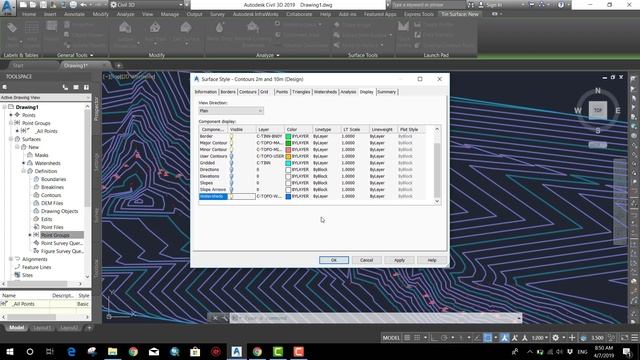Open workspace switching gear in status bar
640x360 pixels.
tap(556, 338)
